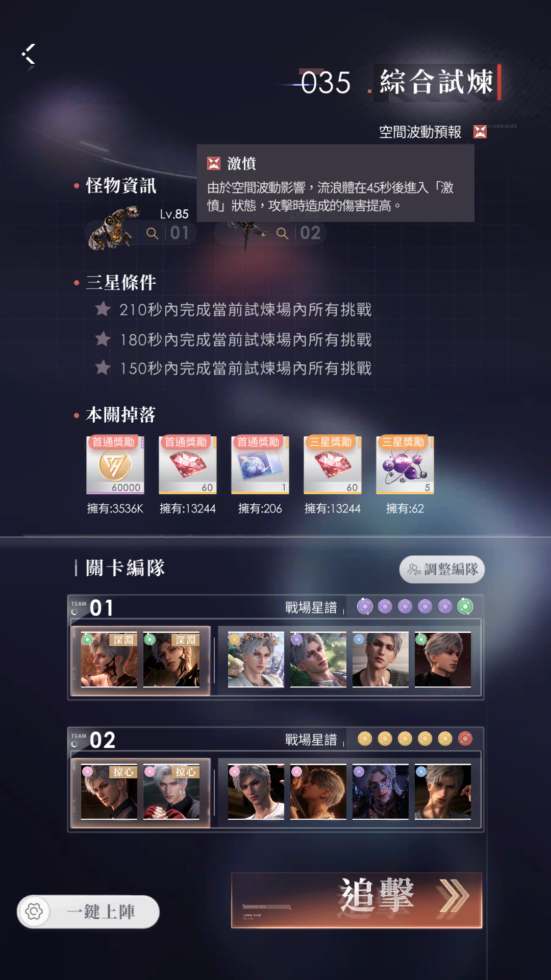Tap Team 01's green star chart slot

coord(465,606)
